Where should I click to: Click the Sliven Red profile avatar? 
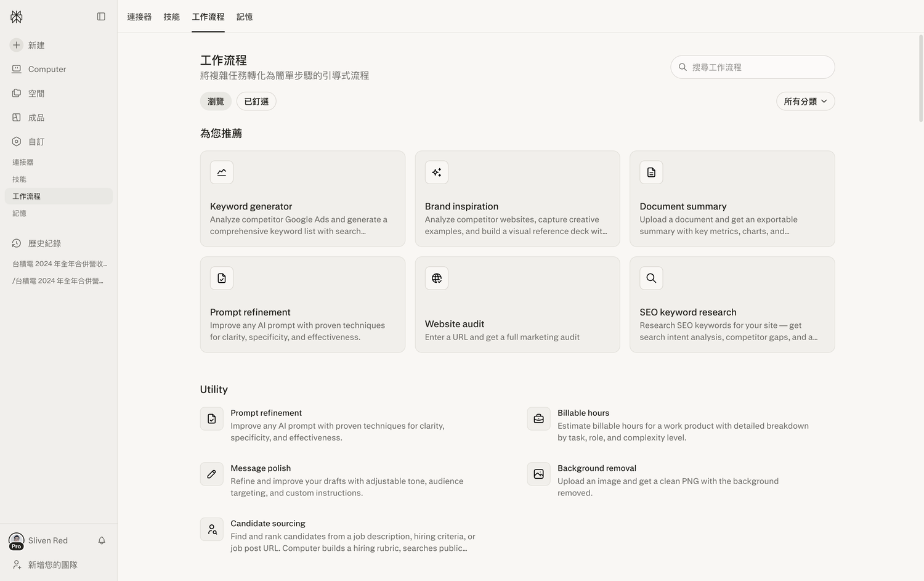tap(17, 541)
